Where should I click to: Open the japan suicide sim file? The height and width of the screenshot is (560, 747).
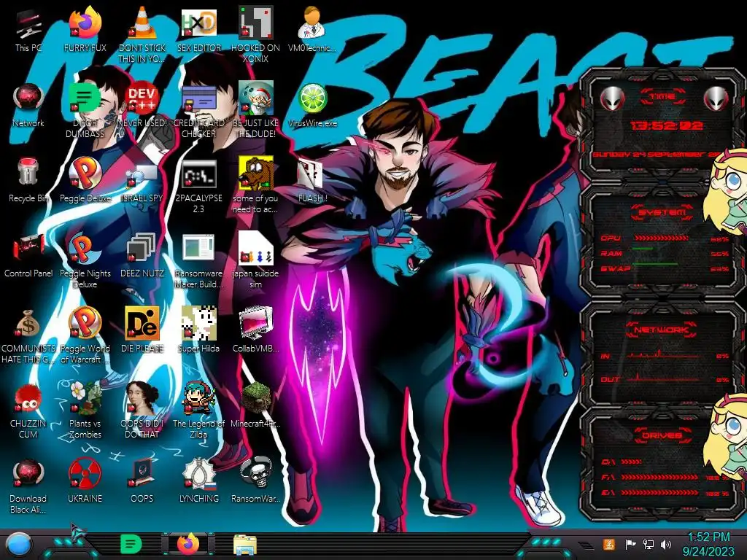[256, 248]
